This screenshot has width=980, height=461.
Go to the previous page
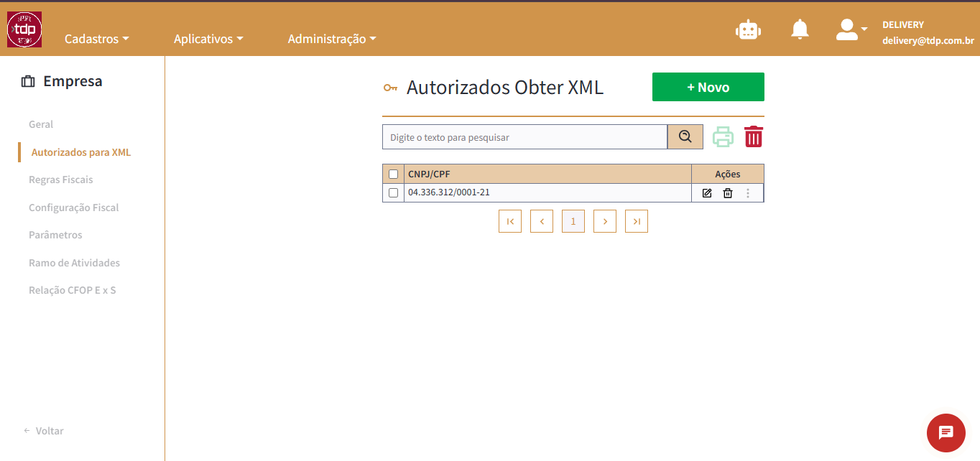(x=542, y=221)
